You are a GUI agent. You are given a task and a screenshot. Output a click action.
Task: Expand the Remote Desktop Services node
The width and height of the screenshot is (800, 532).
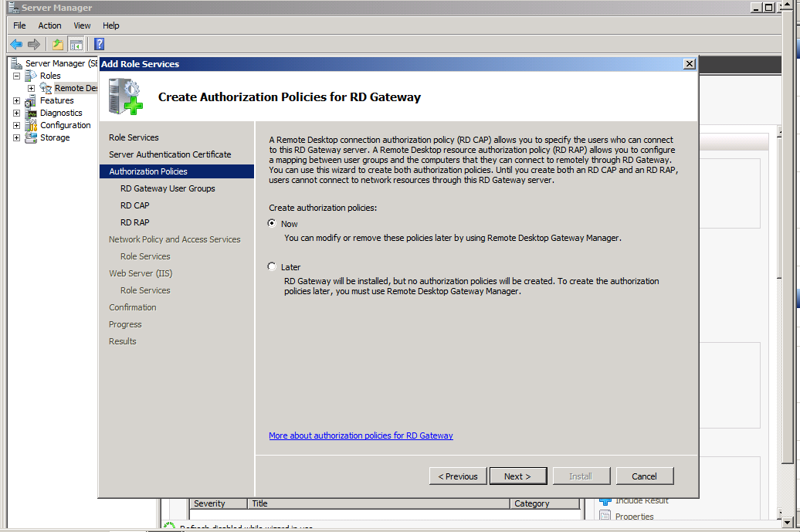click(31, 88)
